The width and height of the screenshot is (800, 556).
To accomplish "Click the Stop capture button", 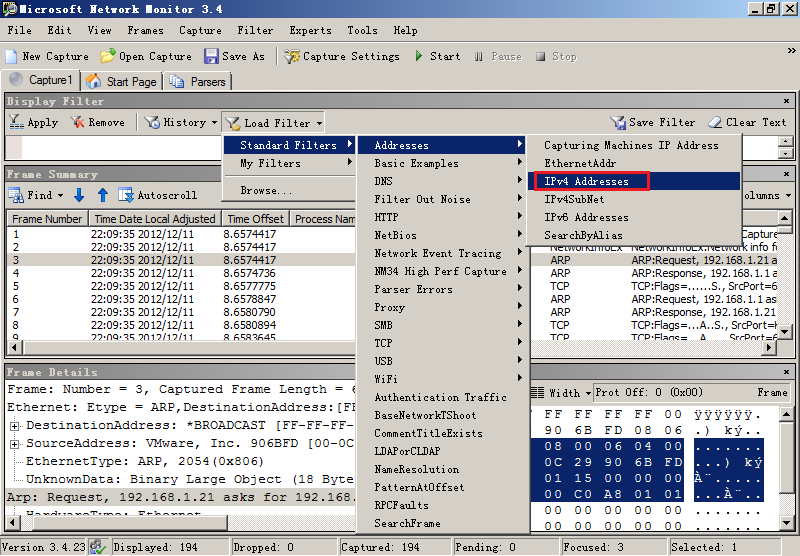I will (556, 56).
